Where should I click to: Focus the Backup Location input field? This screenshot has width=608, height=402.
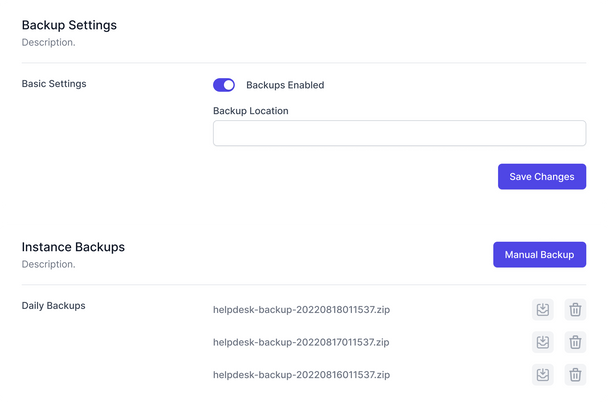(x=399, y=133)
